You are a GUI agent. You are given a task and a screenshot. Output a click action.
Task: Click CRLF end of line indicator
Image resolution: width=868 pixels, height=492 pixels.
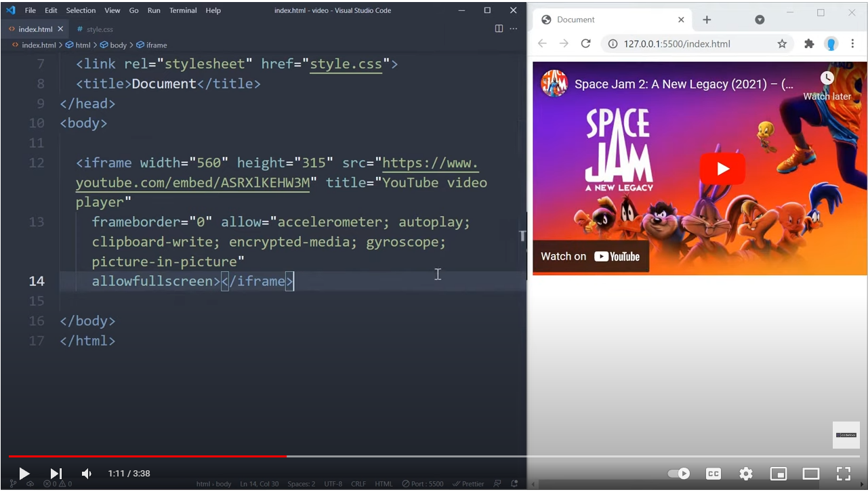pos(358,484)
